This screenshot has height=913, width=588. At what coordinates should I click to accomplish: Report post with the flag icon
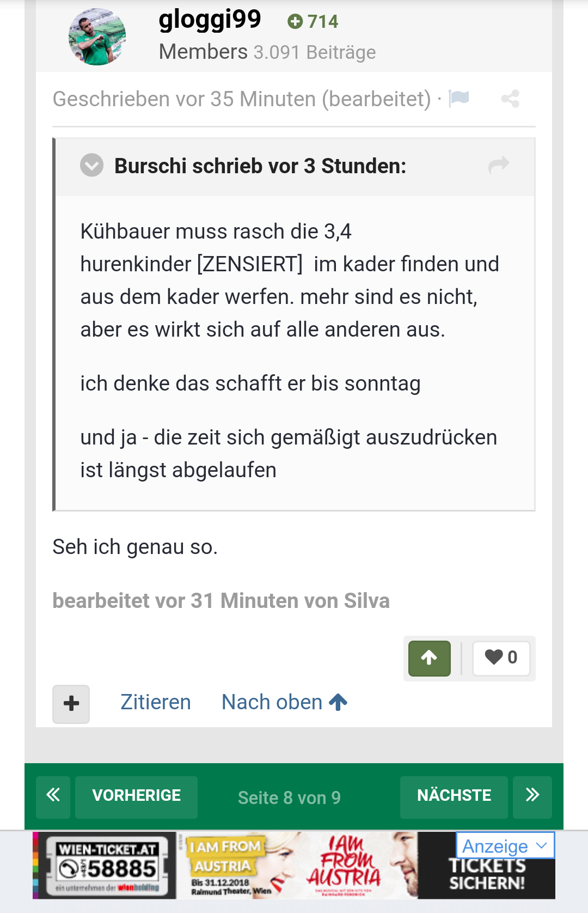[x=459, y=99]
